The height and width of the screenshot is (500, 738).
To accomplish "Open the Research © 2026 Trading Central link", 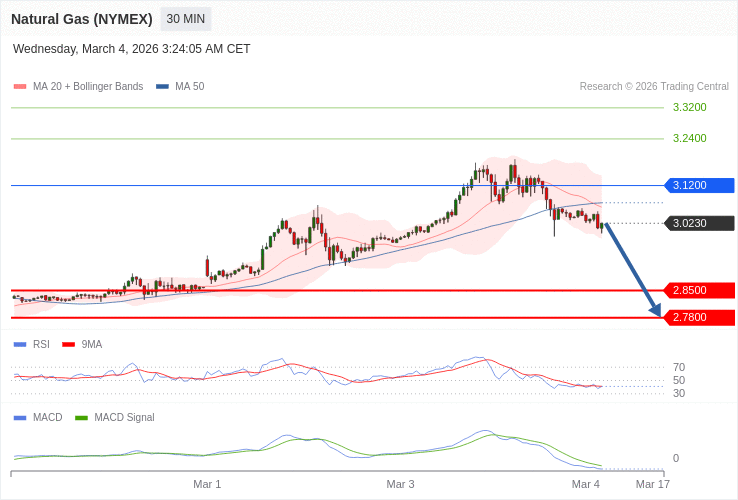I will tap(654, 87).
